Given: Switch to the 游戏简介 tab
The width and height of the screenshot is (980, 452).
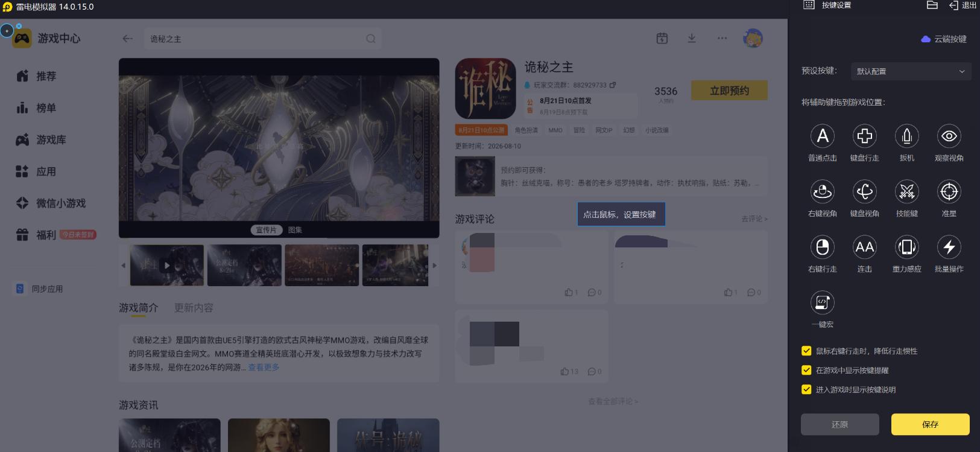Looking at the screenshot, I should pos(139,308).
